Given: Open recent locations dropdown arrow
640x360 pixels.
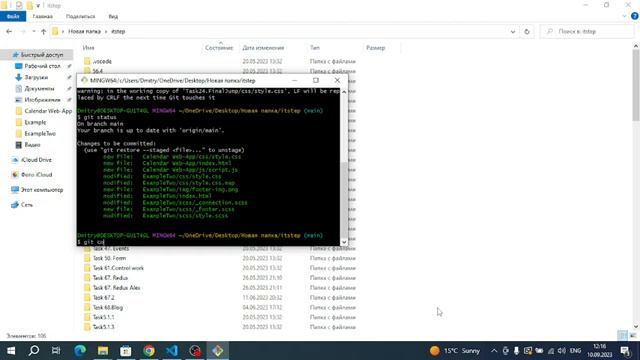Looking at the screenshot, I should tap(34, 31).
